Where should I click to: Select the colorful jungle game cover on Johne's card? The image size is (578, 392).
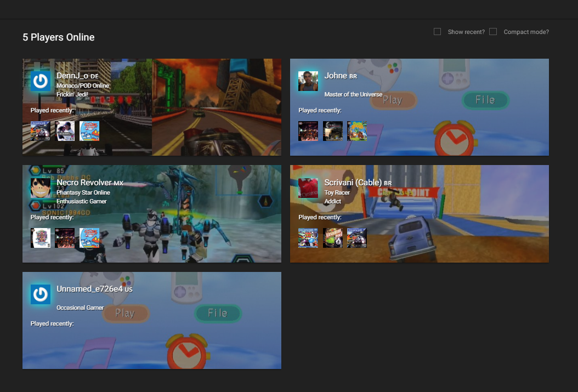[x=357, y=131]
